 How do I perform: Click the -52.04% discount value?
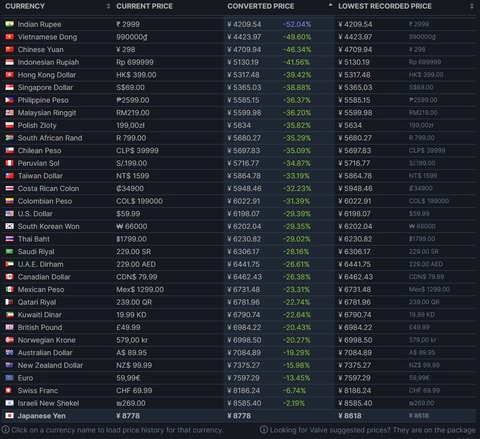[x=297, y=24]
